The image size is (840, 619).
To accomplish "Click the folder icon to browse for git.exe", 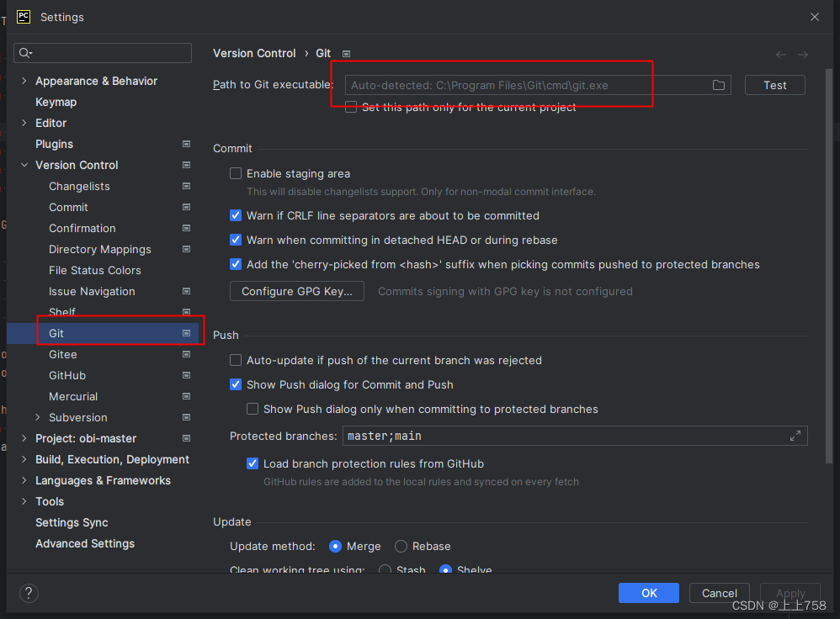I will point(718,84).
